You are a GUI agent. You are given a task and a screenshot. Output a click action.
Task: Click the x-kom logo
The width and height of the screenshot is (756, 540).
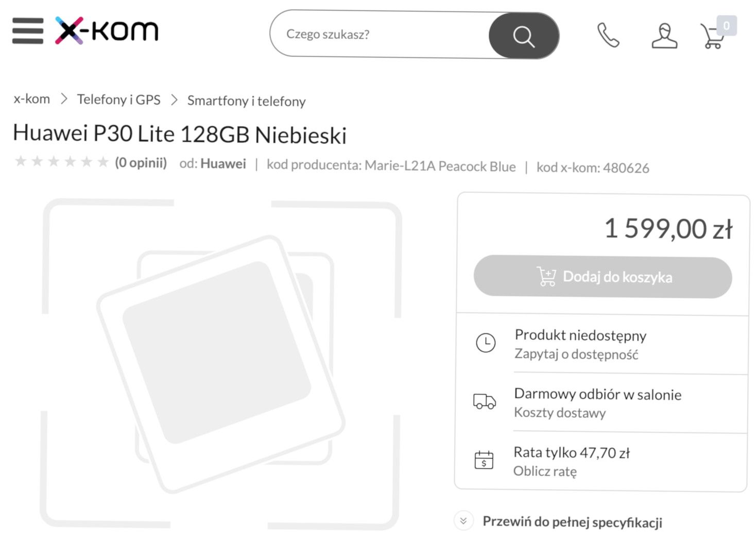[107, 31]
